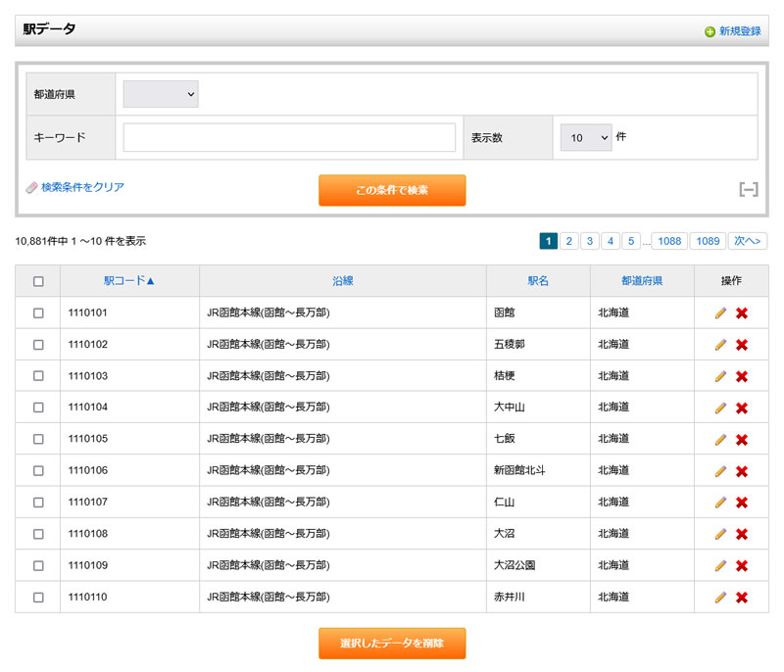This screenshot has height=672, width=784.
Task: Edit the 桔梗 station with pencil icon
Action: [x=720, y=376]
